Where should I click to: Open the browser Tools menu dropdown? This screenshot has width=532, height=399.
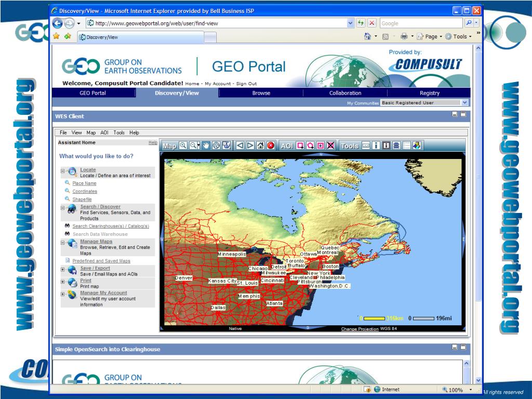[x=470, y=37]
